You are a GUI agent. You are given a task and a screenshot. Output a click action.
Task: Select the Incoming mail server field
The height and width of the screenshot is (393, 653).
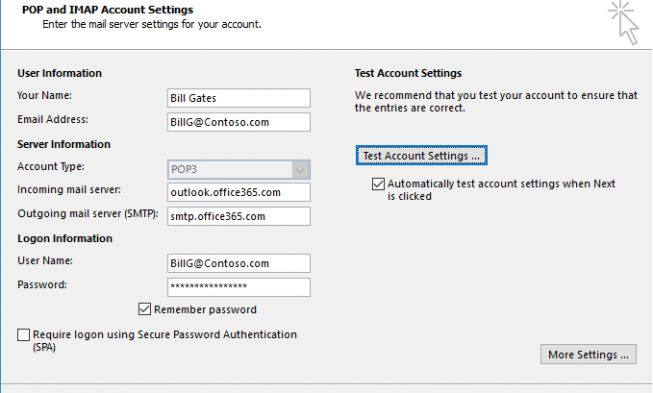[239, 192]
